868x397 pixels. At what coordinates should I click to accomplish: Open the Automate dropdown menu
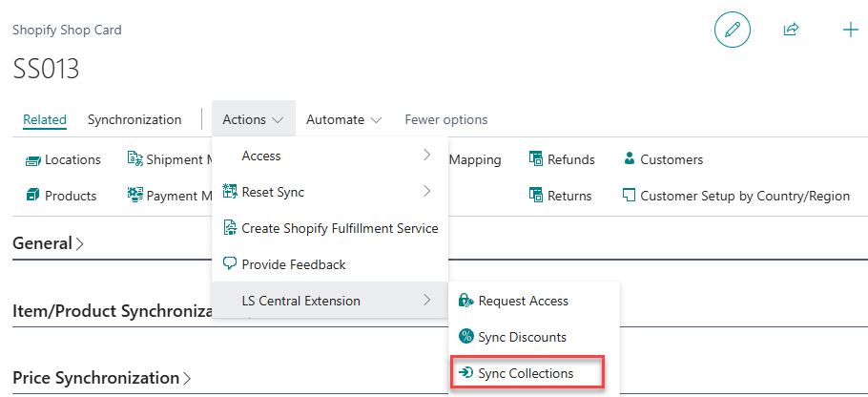point(343,119)
